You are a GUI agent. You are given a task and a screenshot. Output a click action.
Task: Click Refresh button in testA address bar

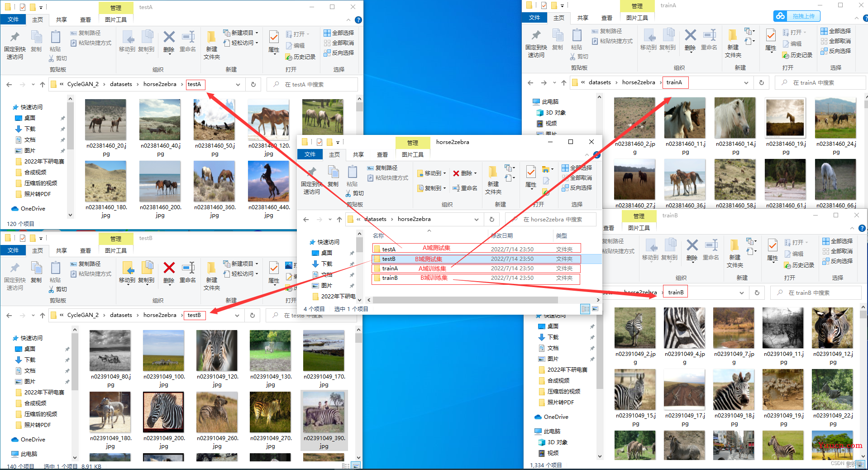pyautogui.click(x=253, y=85)
